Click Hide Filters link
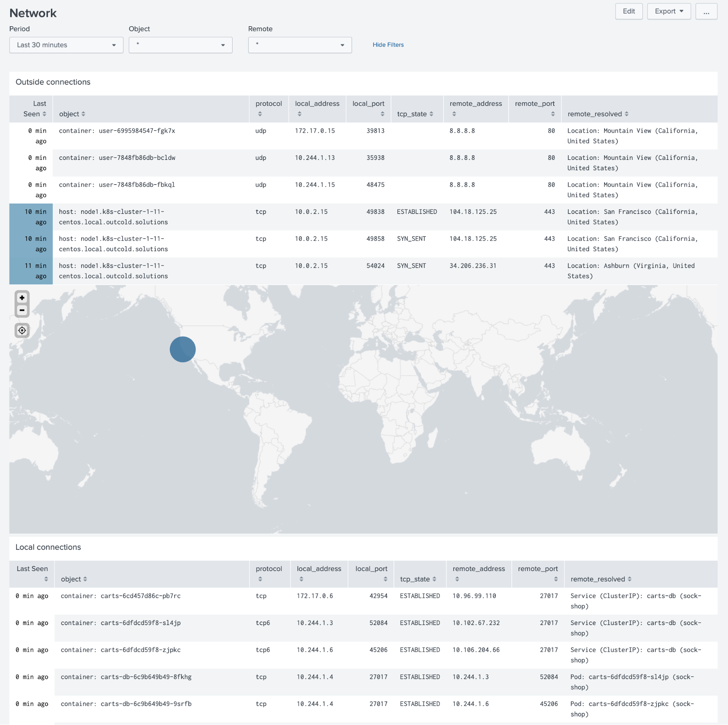728x725 pixels. [388, 45]
